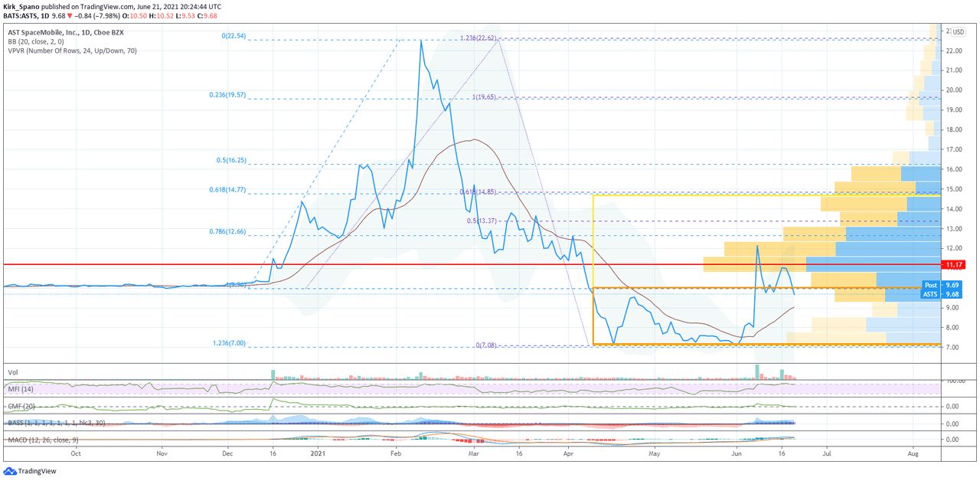Click the Dec label on the time axis

pos(229,453)
